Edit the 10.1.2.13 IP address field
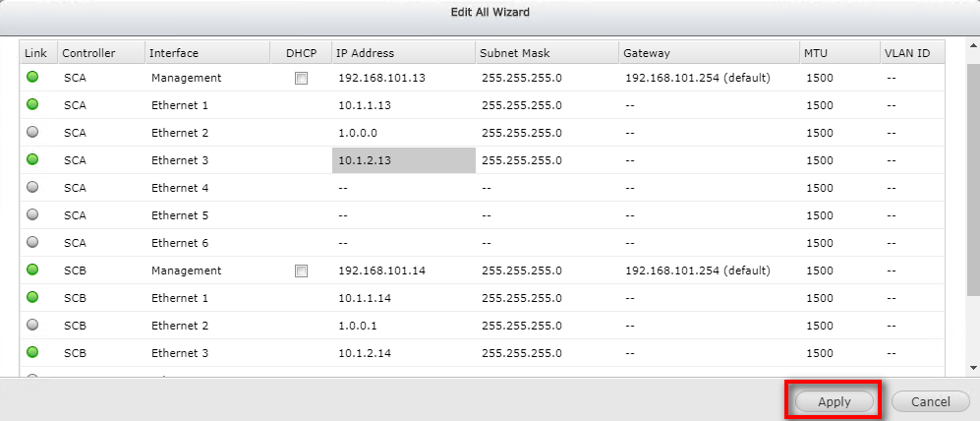Screen dimensions: 980x421 click(403, 160)
